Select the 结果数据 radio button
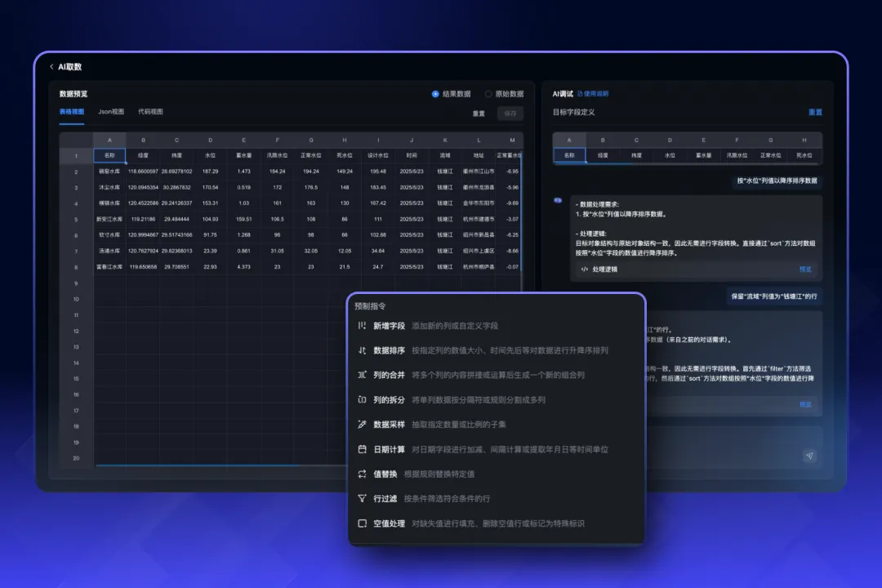The height and width of the screenshot is (588, 882). tap(435, 94)
